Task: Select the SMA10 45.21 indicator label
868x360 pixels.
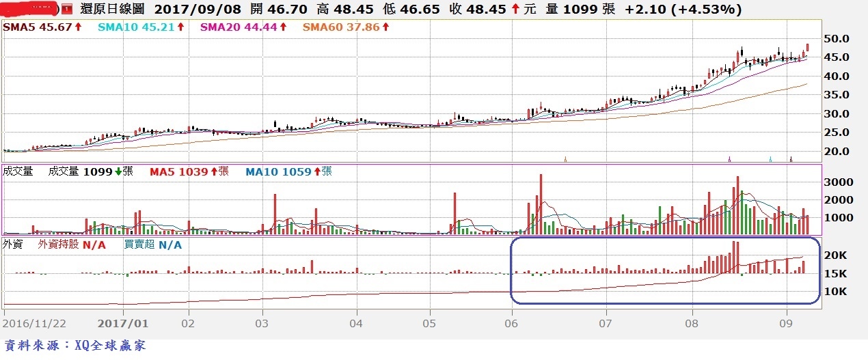Action: point(141,27)
